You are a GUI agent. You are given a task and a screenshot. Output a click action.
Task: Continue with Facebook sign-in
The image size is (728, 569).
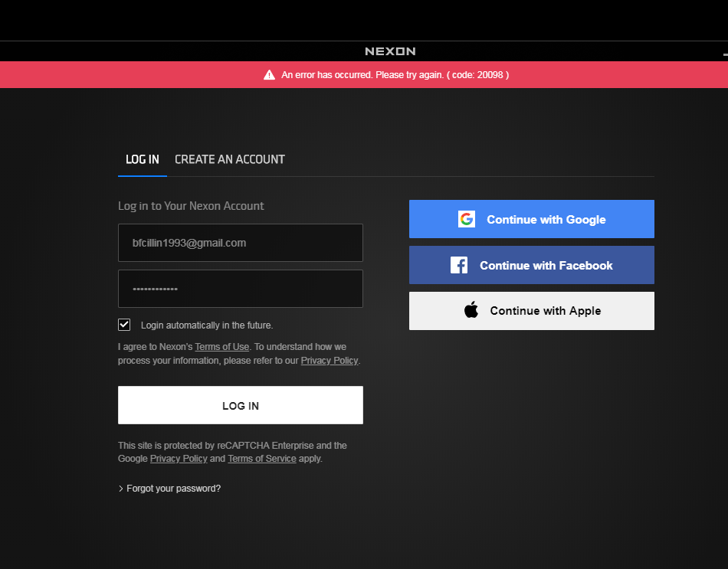(532, 265)
